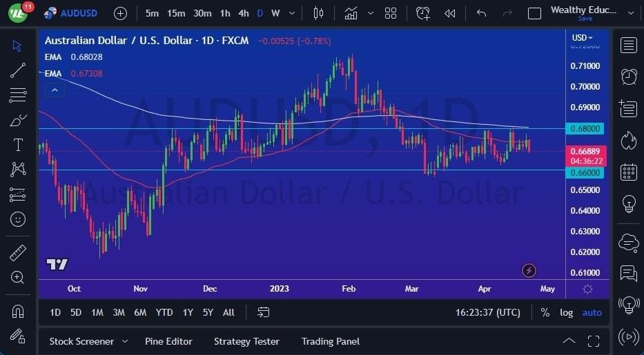Set the date range to 1Y
The height and width of the screenshot is (355, 644).
click(x=188, y=313)
